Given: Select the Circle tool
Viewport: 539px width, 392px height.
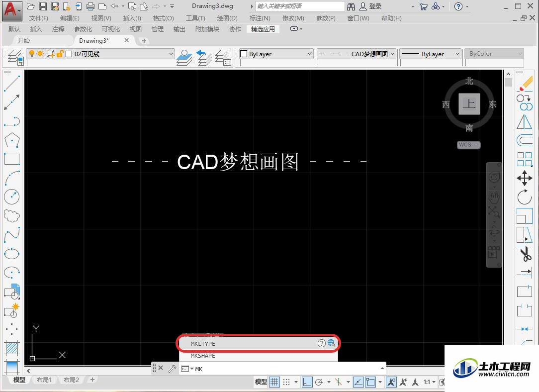Looking at the screenshot, I should pos(12,197).
